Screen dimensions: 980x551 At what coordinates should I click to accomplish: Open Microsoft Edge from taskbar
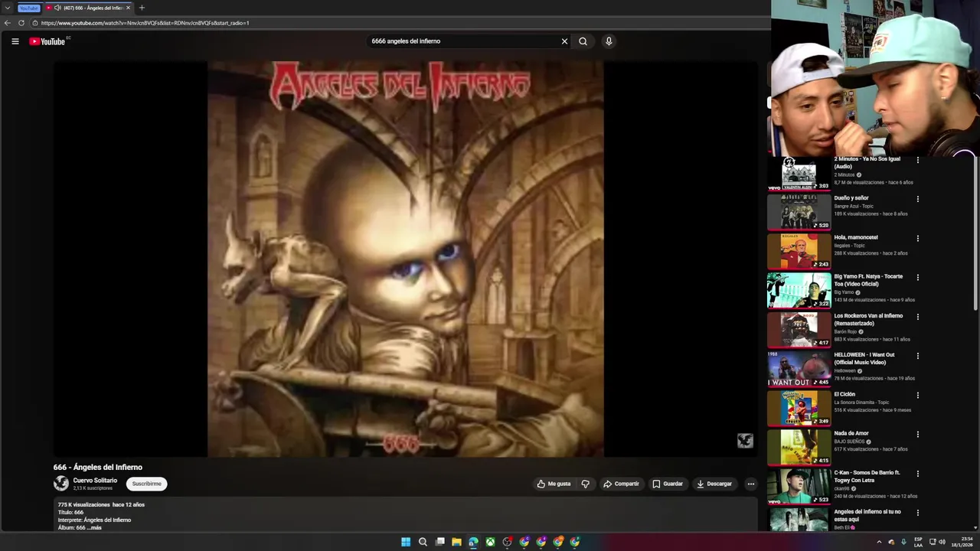coord(473,542)
